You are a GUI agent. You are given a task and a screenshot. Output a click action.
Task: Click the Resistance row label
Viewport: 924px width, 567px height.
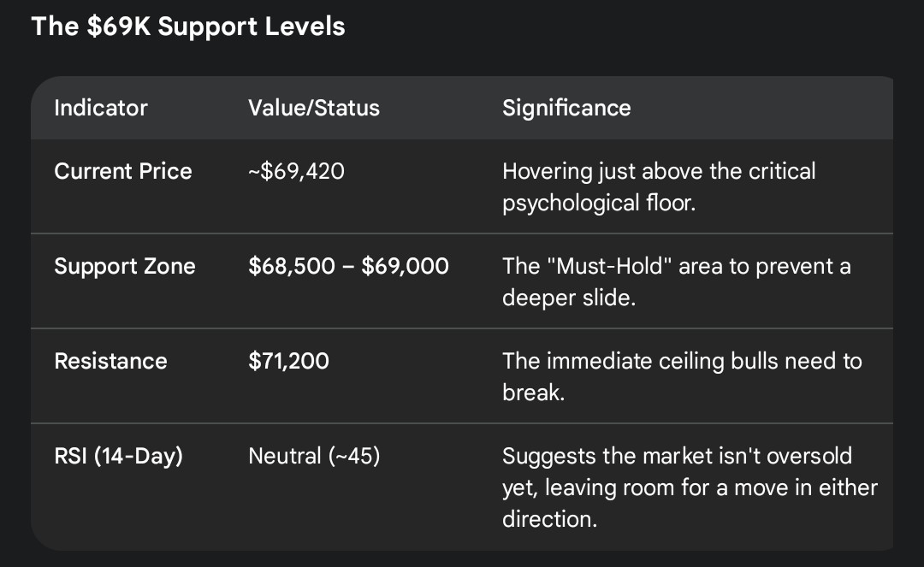coord(110,361)
